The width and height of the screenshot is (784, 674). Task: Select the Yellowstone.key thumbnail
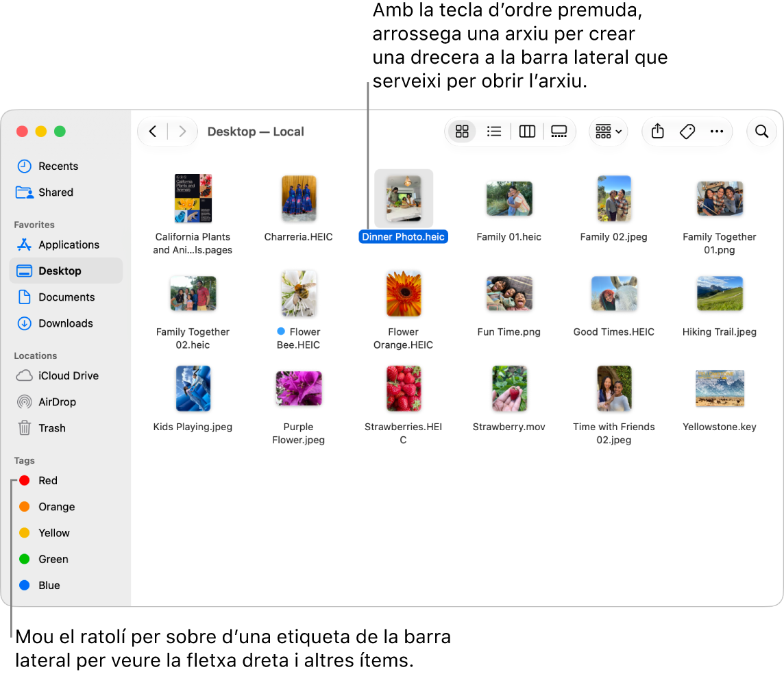tap(720, 388)
